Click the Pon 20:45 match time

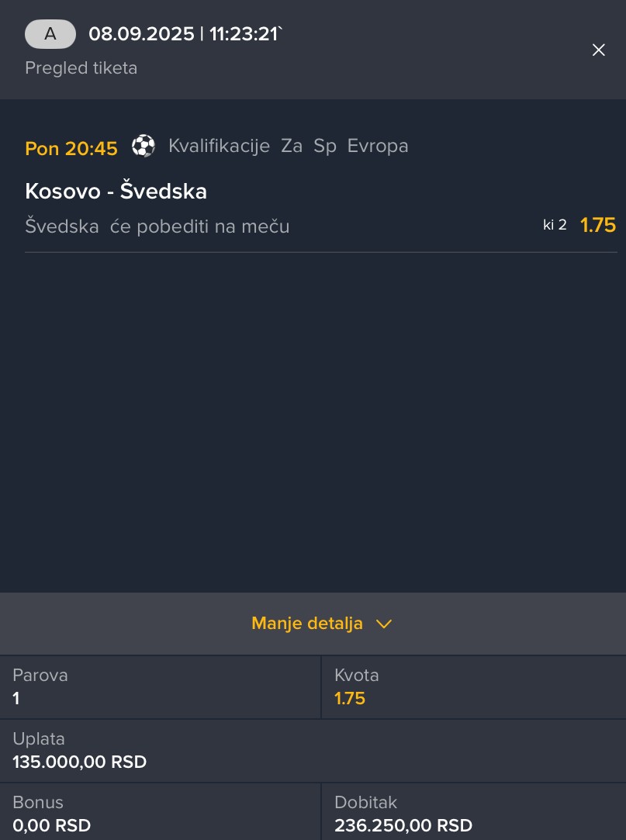pyautogui.click(x=71, y=148)
